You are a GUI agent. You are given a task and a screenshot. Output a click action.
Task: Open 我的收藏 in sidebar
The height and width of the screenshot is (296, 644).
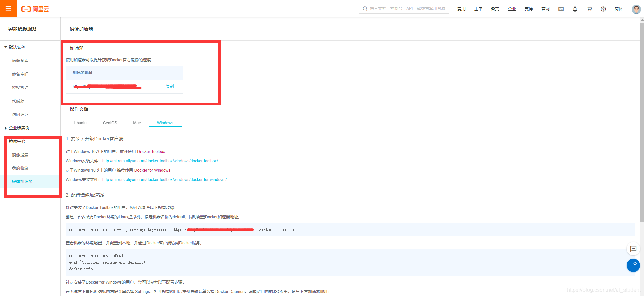(20, 168)
